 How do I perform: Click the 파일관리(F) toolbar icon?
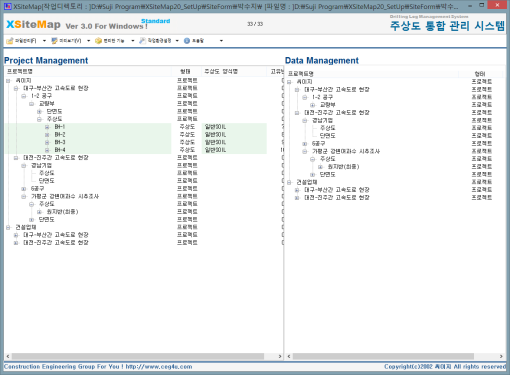point(10,41)
